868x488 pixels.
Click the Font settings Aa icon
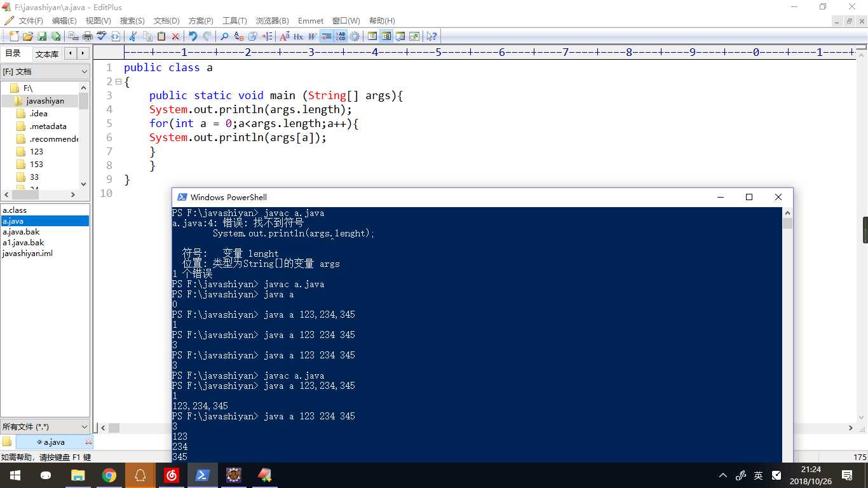pyautogui.click(x=285, y=36)
